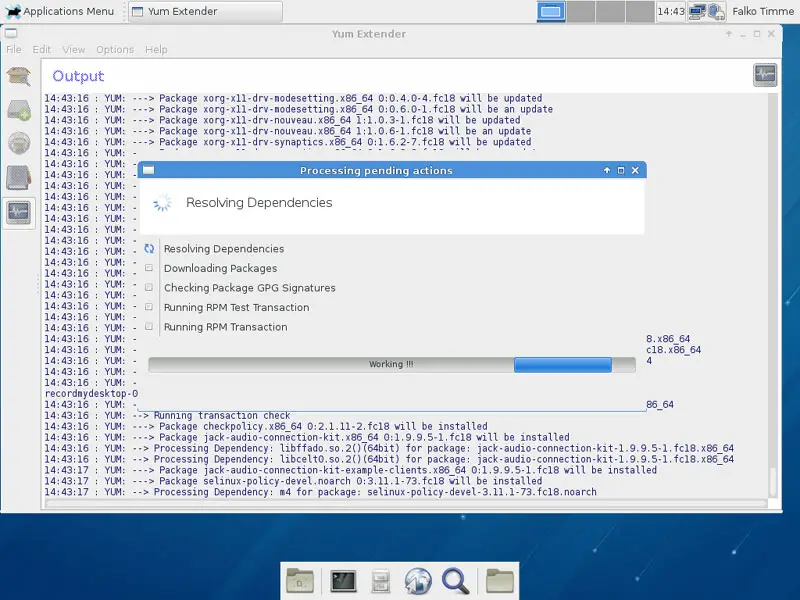This screenshot has width=800, height=600.
Task: Click the Output heading
Action: point(78,76)
